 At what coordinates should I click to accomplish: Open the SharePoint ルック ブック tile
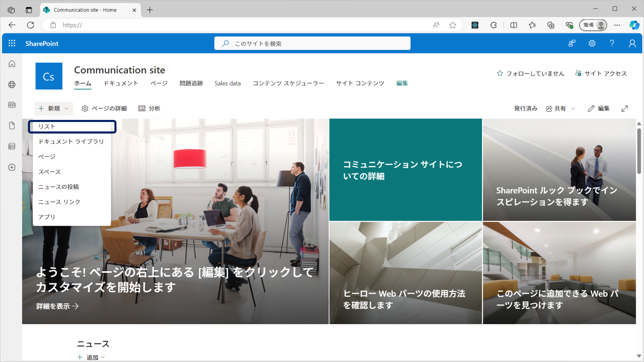tap(559, 170)
